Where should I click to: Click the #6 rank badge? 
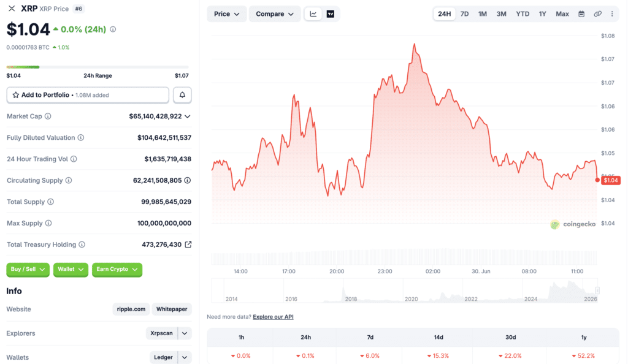coord(78,9)
